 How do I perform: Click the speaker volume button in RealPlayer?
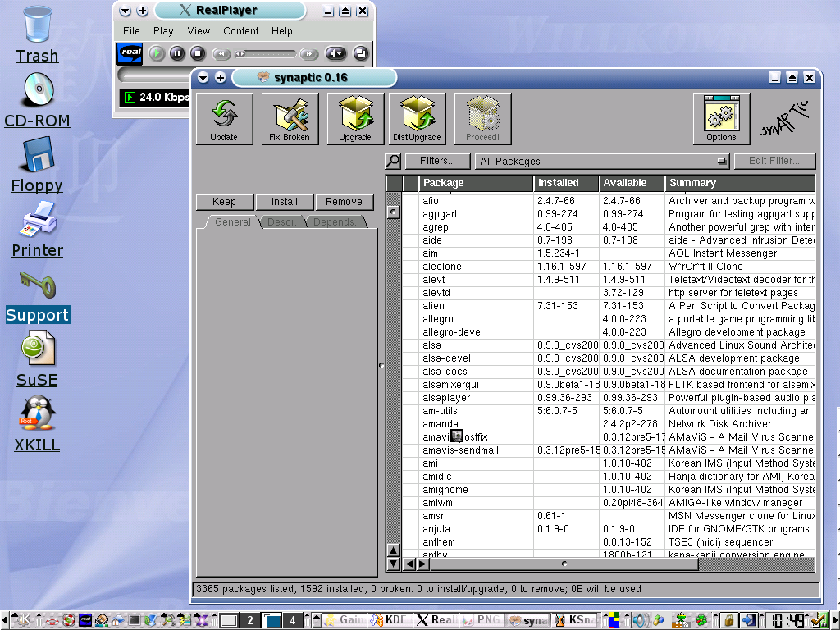pos(336,53)
